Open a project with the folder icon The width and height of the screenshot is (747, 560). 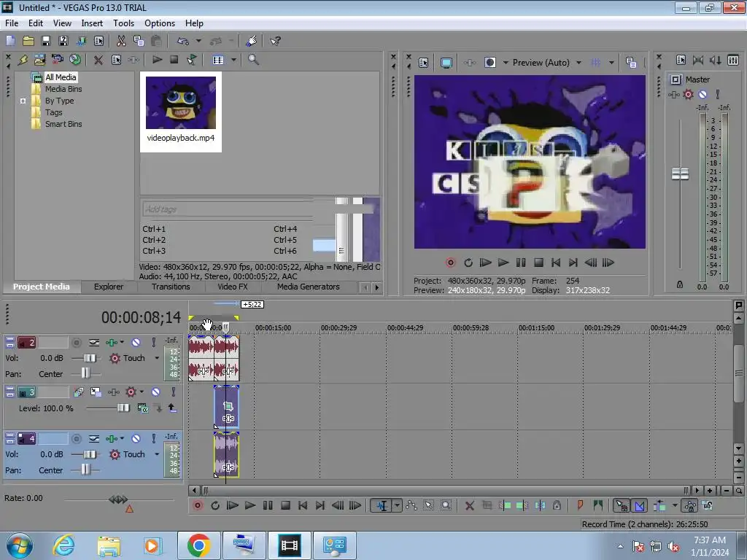[28, 41]
